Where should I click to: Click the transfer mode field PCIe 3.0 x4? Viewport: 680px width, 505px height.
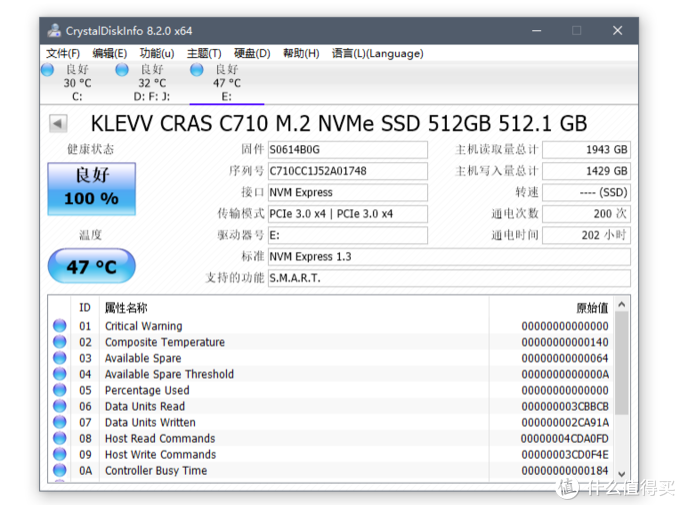pyautogui.click(x=348, y=213)
